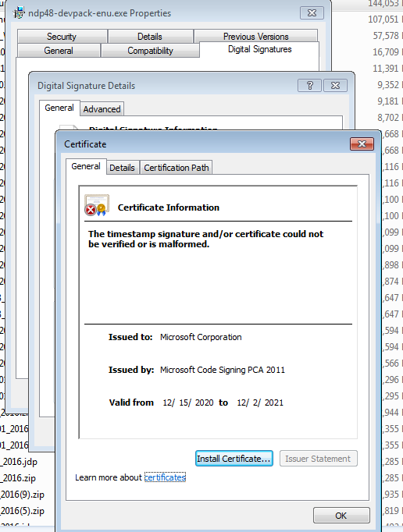
Task: Select the _2016.zip file in background list
Action: pos(18,478)
